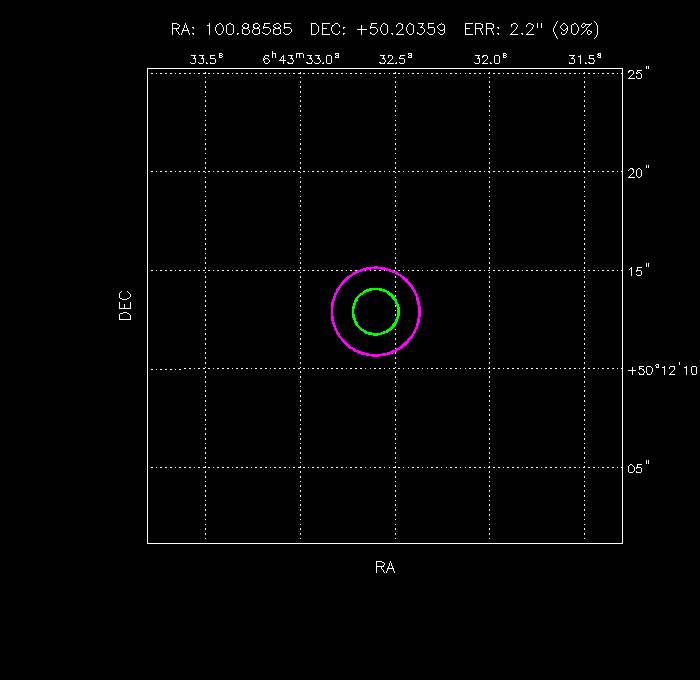Click the DEC axis label on left
Image resolution: width=700 pixels, height=680 pixels.
coord(125,305)
